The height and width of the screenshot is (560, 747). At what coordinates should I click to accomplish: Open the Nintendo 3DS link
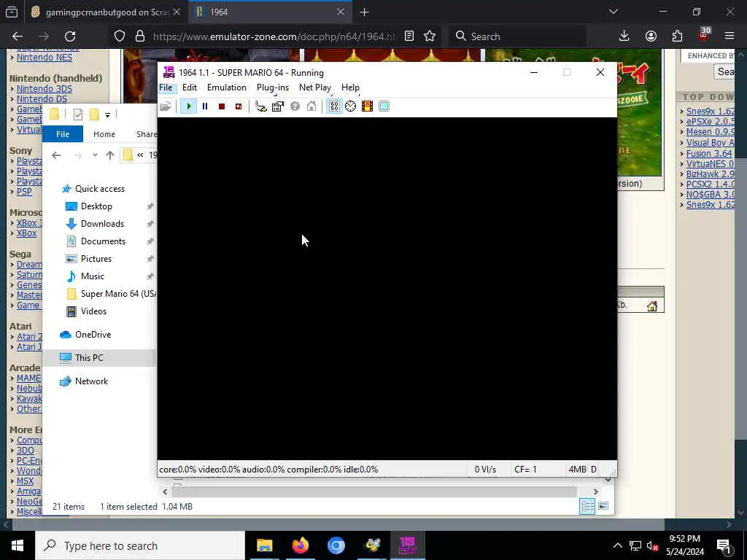(x=44, y=89)
